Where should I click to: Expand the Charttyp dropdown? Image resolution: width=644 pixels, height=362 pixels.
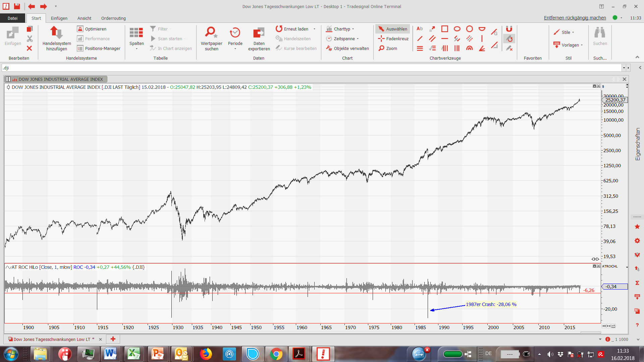340,29
